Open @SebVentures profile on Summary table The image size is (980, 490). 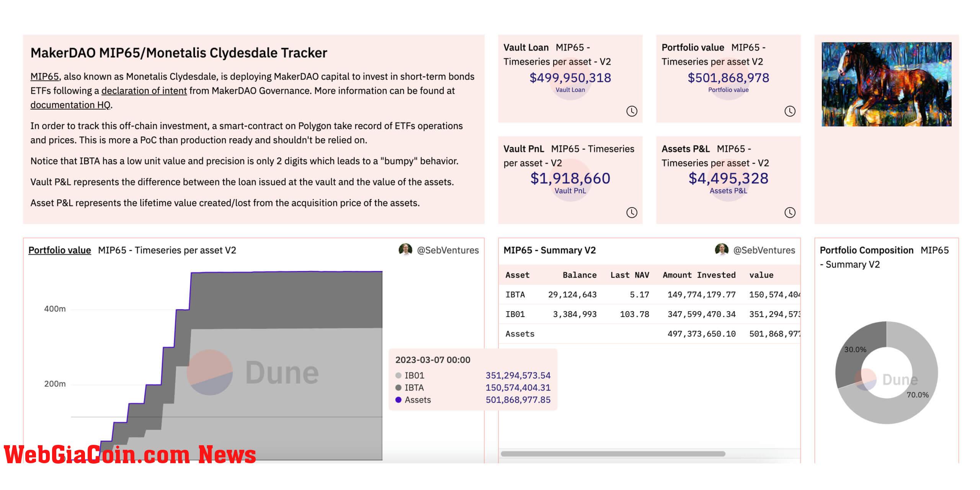(764, 250)
